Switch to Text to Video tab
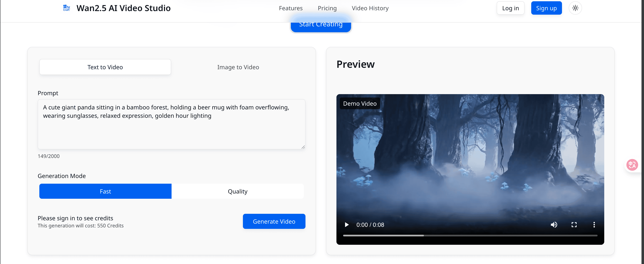 click(105, 67)
